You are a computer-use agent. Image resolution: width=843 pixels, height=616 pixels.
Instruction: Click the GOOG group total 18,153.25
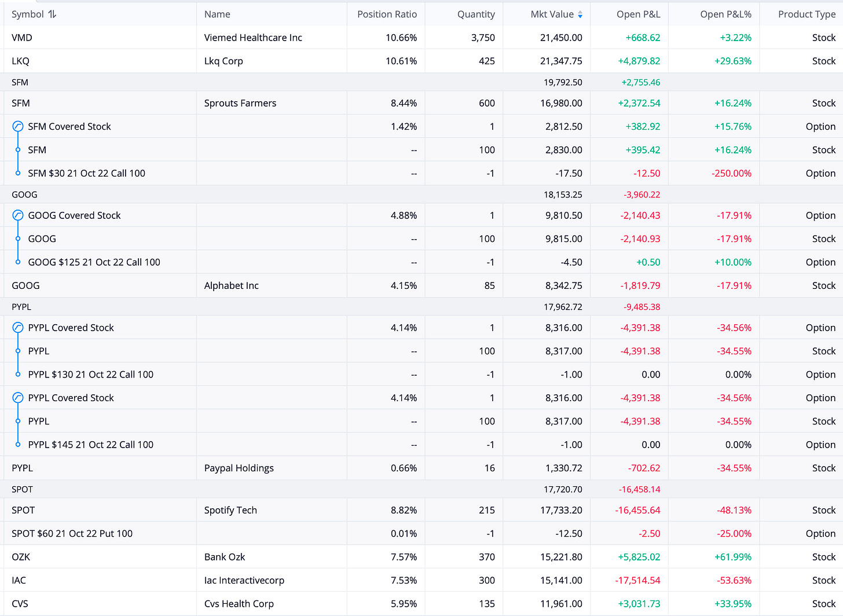point(563,195)
